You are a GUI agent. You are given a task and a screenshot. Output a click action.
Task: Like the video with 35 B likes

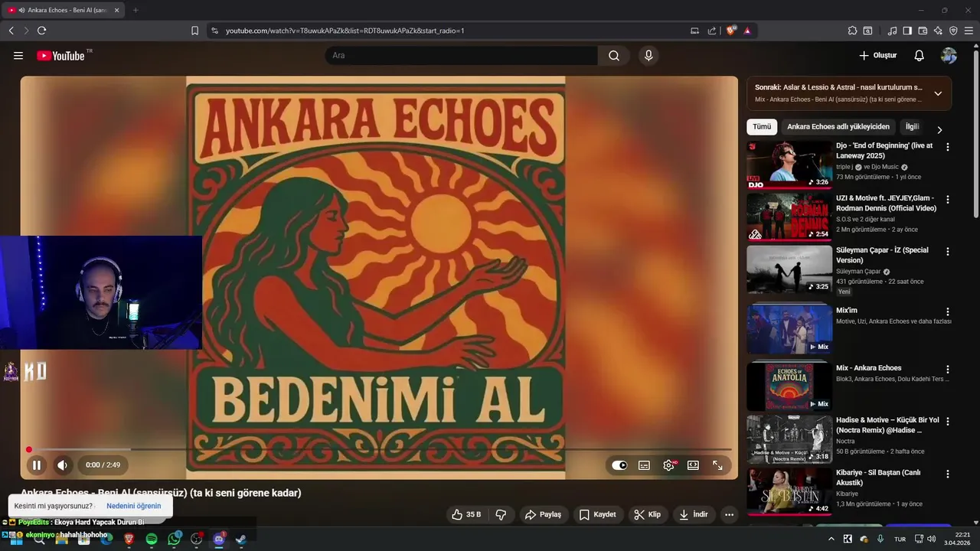(466, 514)
